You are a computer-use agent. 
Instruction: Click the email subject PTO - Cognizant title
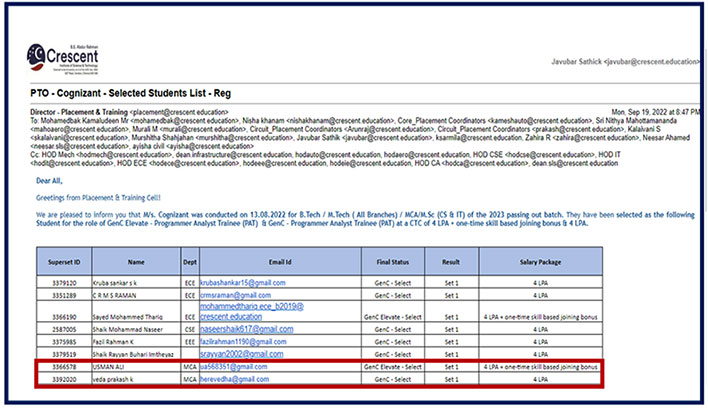(127, 91)
